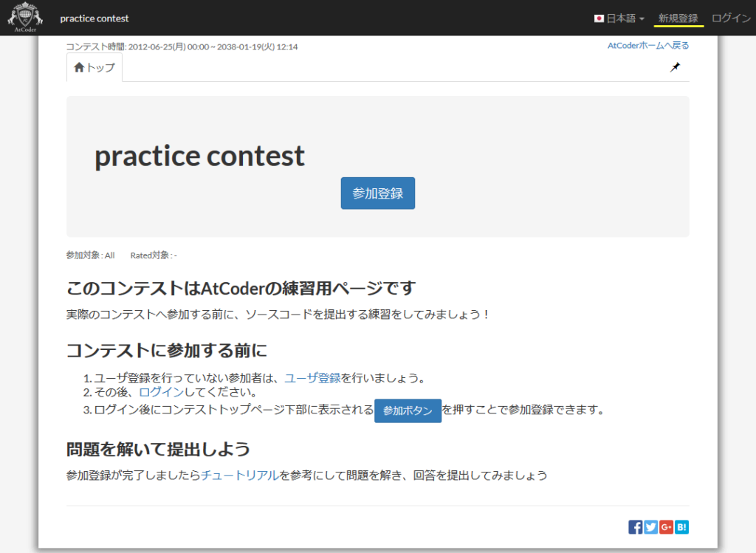The width and height of the screenshot is (756, 553).
Task: Bookmark the page with Hatena B! icon
Action: tap(681, 526)
